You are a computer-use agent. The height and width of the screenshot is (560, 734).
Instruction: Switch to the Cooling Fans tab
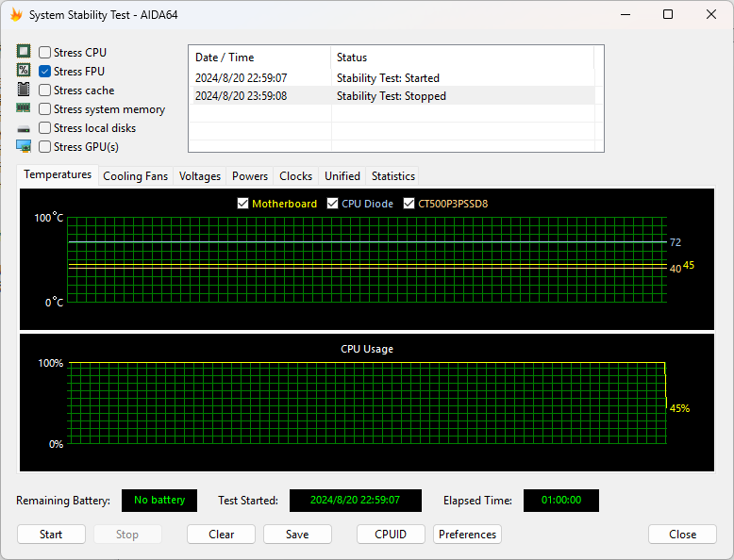[x=135, y=176]
